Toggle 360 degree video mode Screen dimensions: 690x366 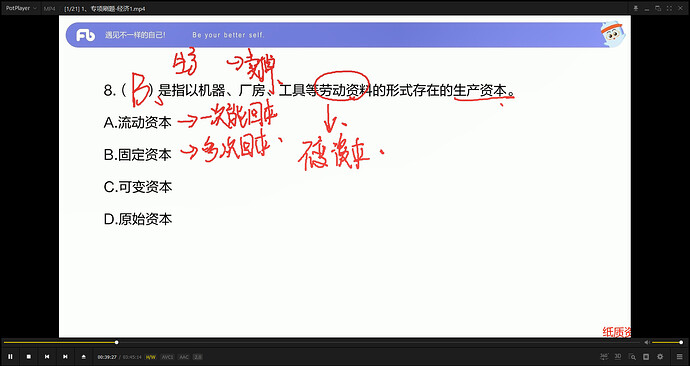(604, 356)
